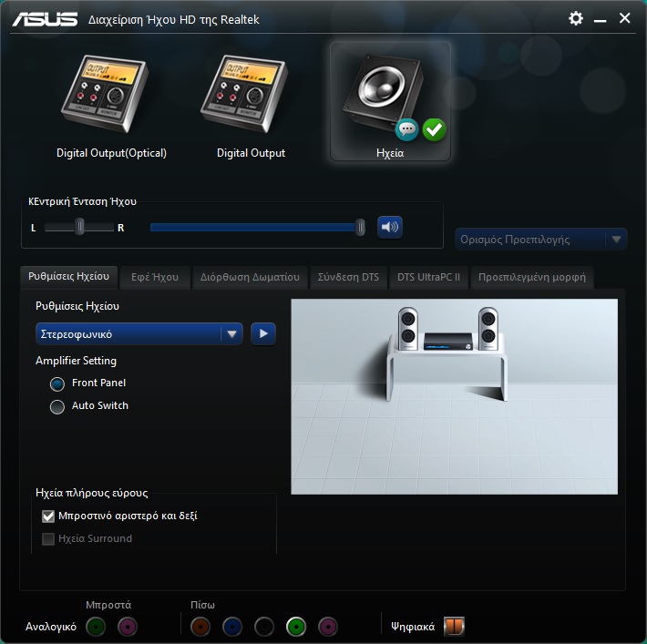Open the Διόρθωση Δωματίου tab

coord(250,277)
